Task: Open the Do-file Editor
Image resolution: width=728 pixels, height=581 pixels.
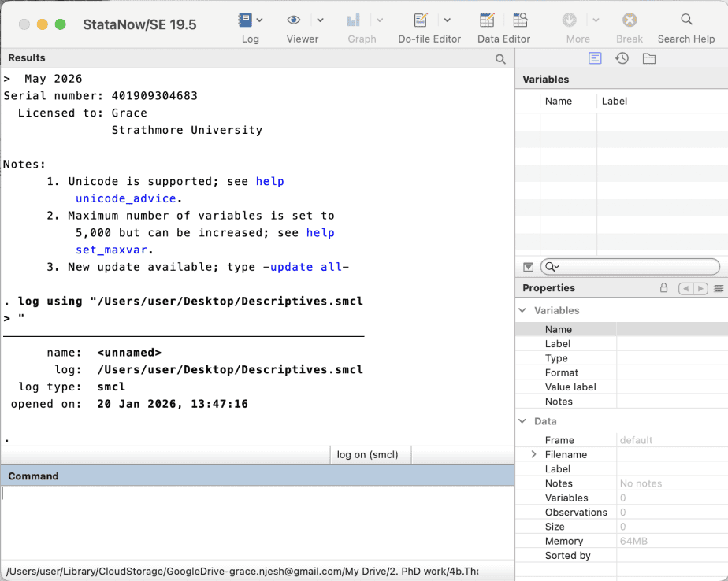Action: click(x=420, y=20)
